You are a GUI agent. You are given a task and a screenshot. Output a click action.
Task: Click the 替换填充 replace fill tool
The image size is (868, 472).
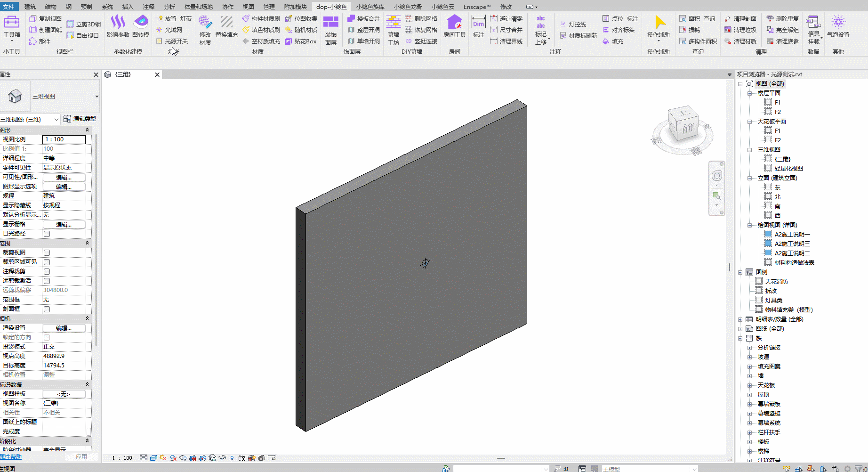pos(227,27)
